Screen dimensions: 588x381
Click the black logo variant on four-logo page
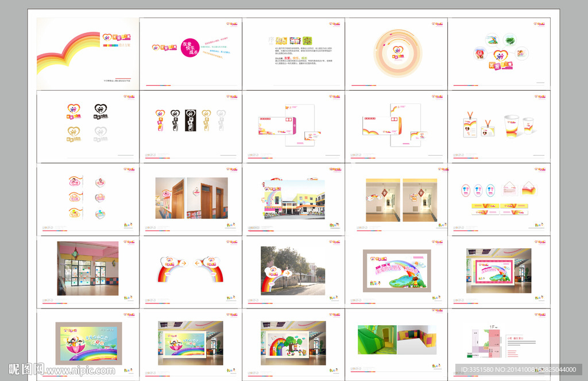[100, 111]
